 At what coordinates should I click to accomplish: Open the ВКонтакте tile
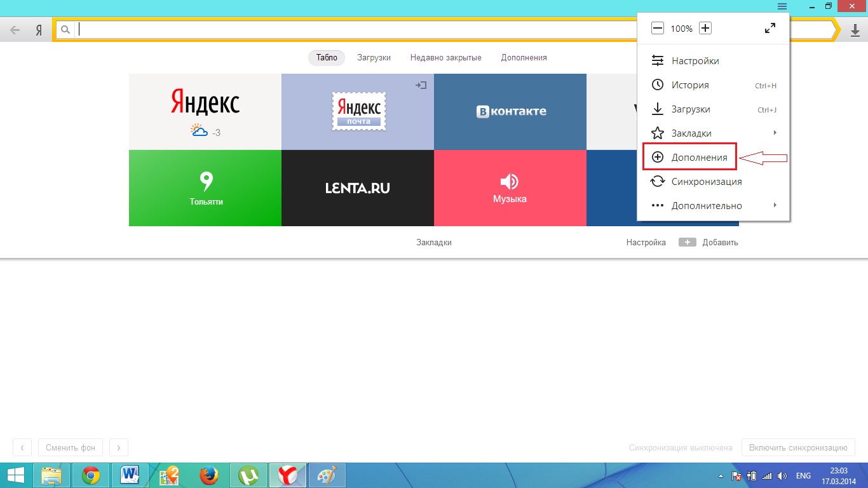click(510, 112)
